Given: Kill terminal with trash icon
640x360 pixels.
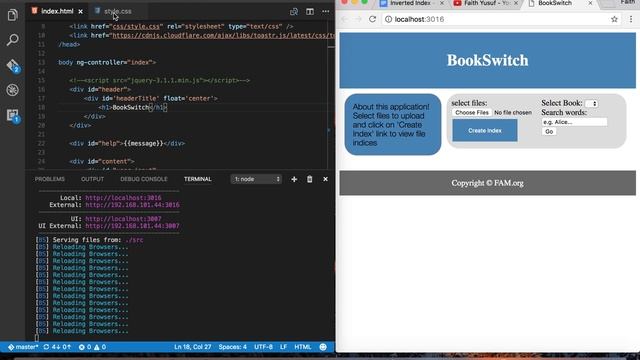Looking at the screenshot, I should (x=309, y=179).
